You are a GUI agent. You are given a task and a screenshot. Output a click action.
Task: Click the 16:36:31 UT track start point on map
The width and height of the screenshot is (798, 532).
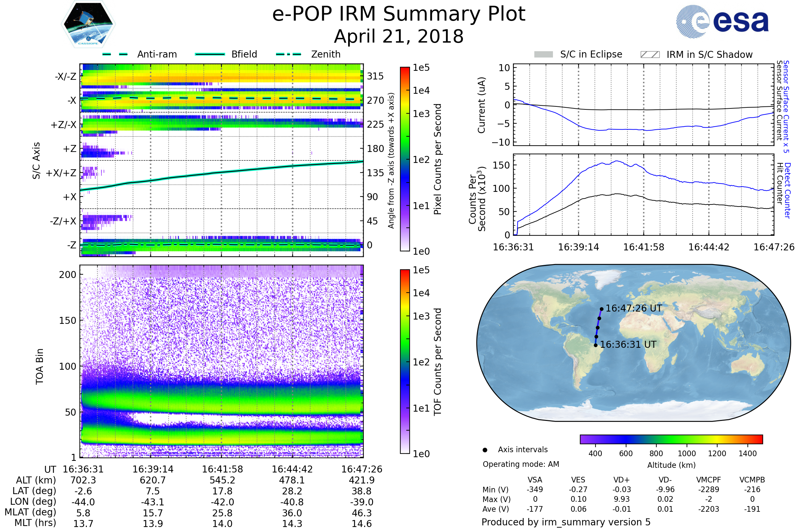[596, 345]
